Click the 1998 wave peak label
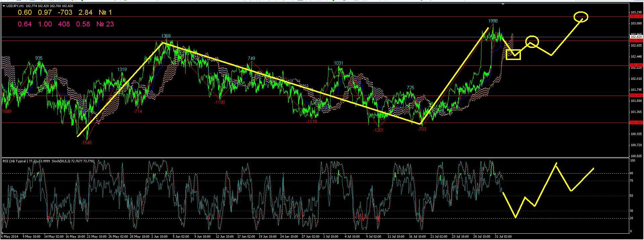Screen dimensions: 644x240 493,21
